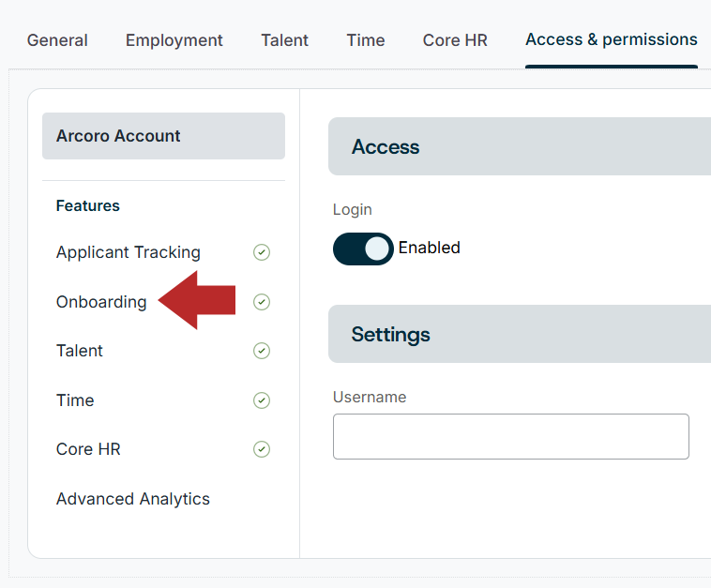Image resolution: width=711 pixels, height=588 pixels.
Task: Go to the Time tab at top
Action: click(x=366, y=40)
